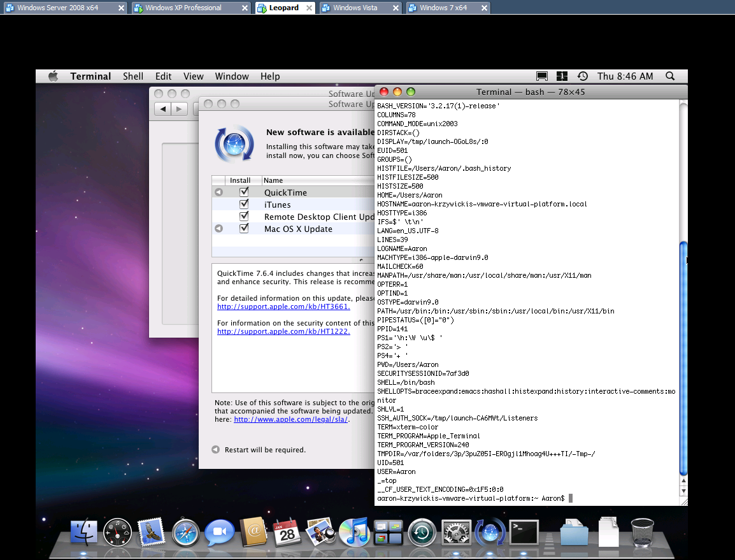This screenshot has width=735, height=560.
Task: Click the menu bar clock Thu 8:46 AM
Action: coord(625,76)
